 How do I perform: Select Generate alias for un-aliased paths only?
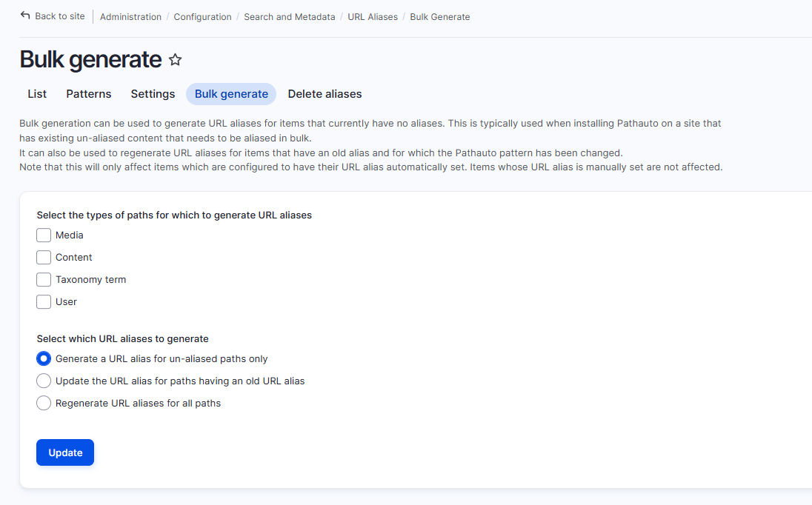pyautogui.click(x=44, y=359)
